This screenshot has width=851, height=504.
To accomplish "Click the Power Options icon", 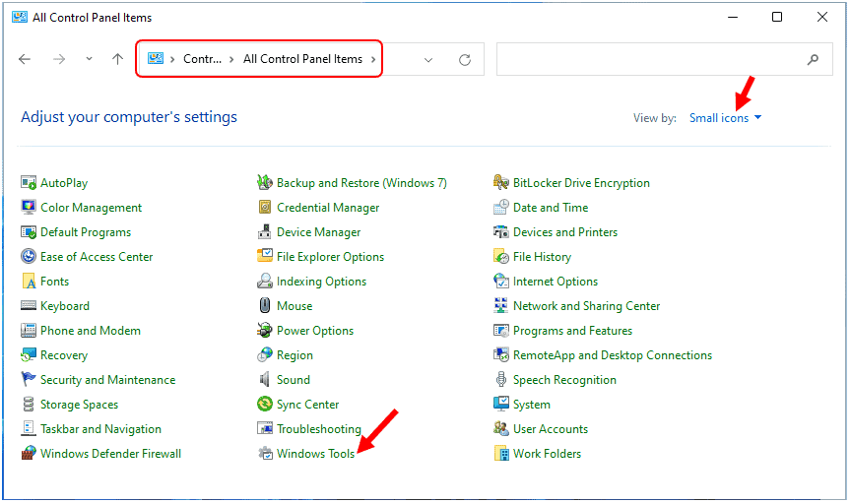I will [x=264, y=331].
